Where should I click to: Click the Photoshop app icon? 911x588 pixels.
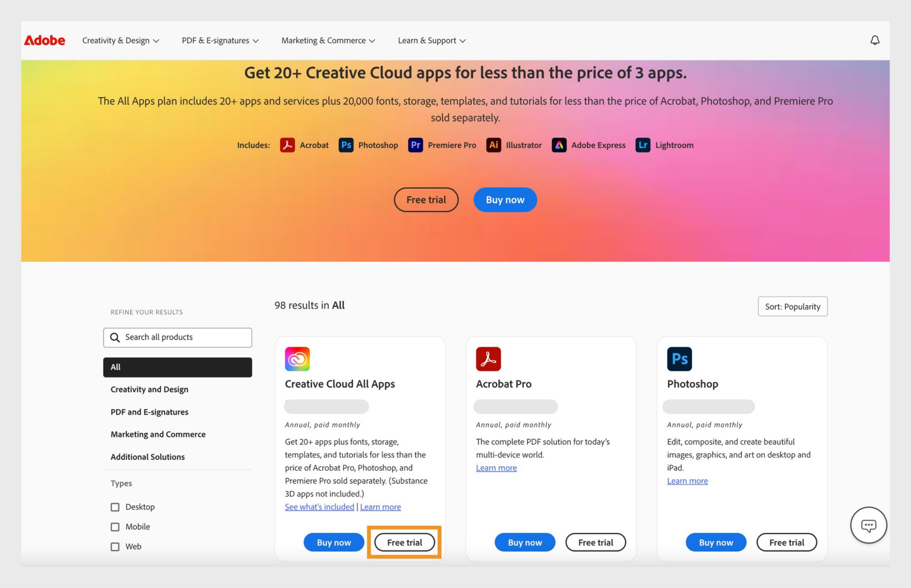point(679,358)
